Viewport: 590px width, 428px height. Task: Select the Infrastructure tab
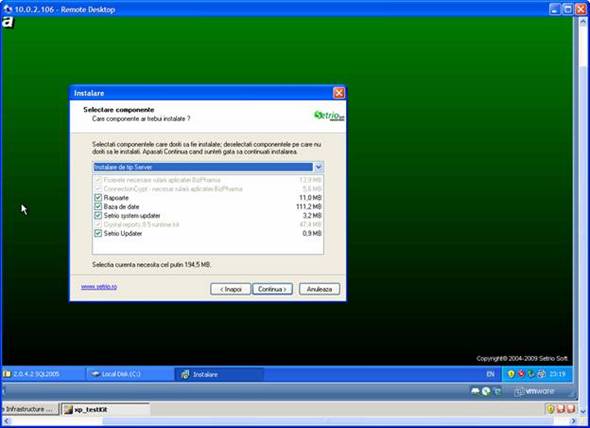click(30, 410)
